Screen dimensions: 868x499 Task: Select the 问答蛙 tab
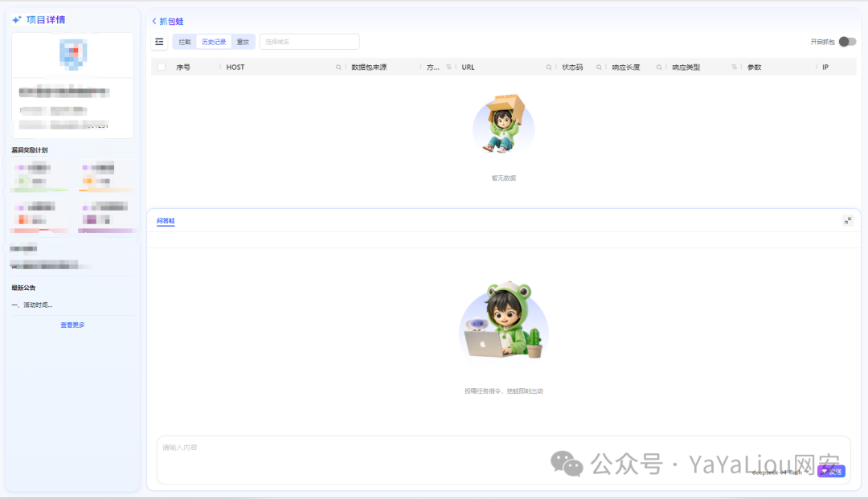pos(166,221)
